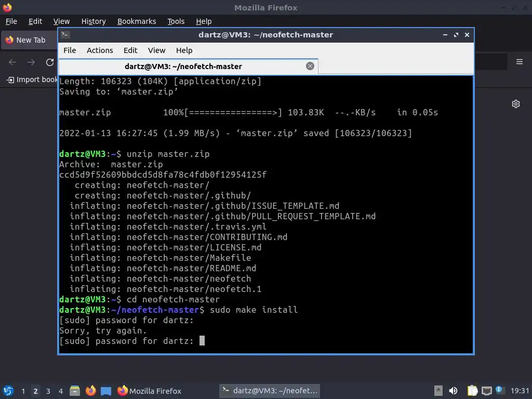The image size is (532, 399).
Task: Open Firefox View menu
Action: (x=61, y=21)
